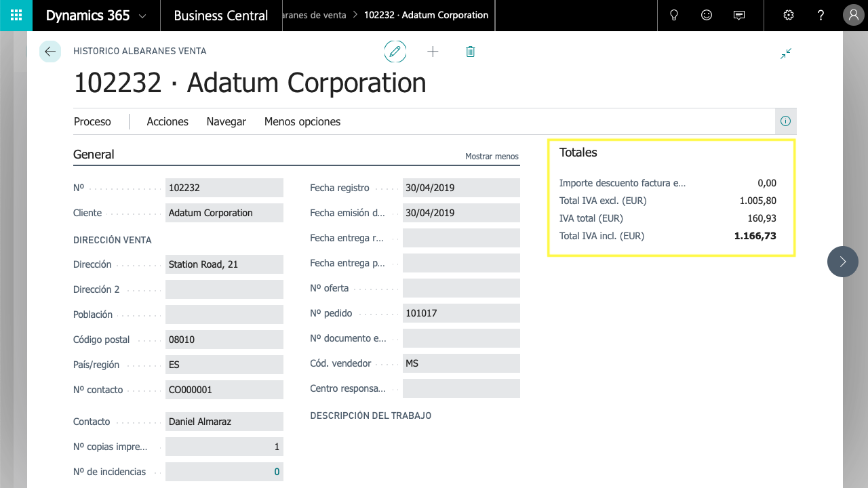The image size is (868, 488).
Task: Delete record with trash icon
Action: click(471, 52)
